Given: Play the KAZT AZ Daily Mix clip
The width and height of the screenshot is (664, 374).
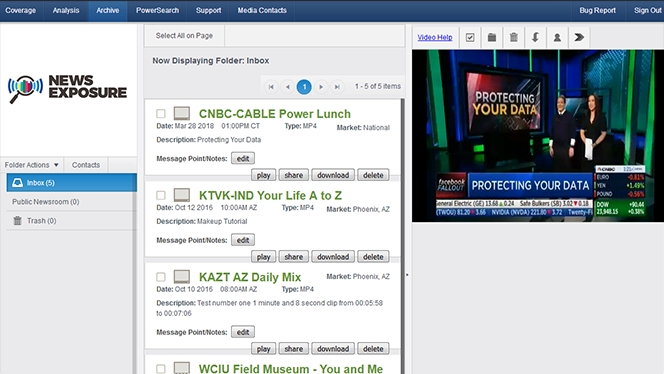Looking at the screenshot, I should click(263, 349).
